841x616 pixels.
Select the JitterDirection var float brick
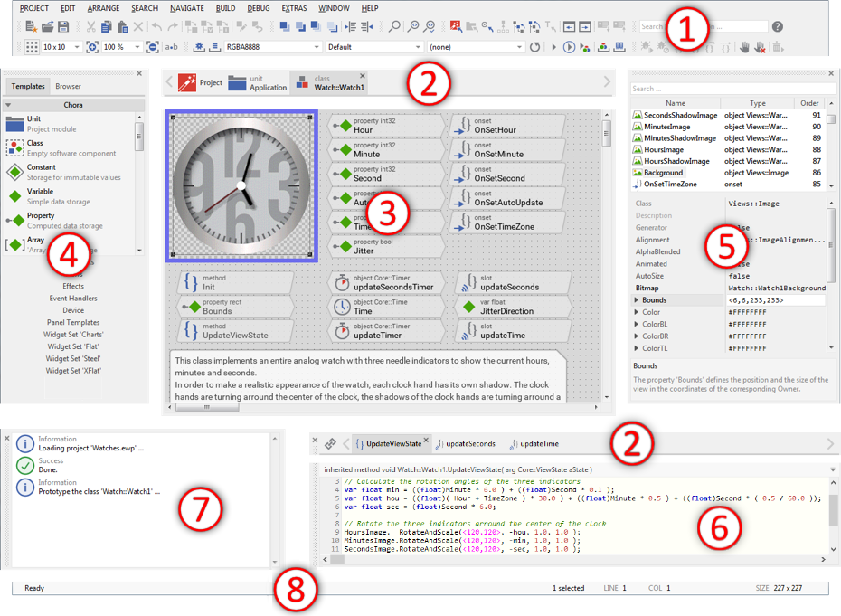pyautogui.click(x=514, y=307)
